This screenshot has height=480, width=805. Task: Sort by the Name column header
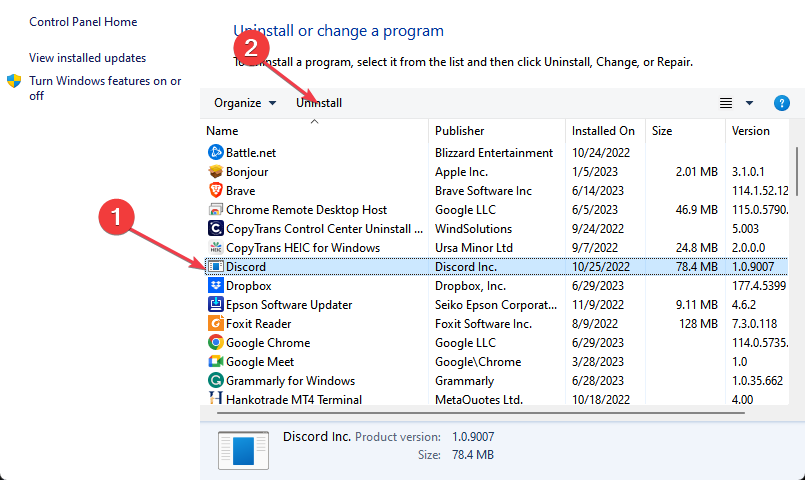222,131
